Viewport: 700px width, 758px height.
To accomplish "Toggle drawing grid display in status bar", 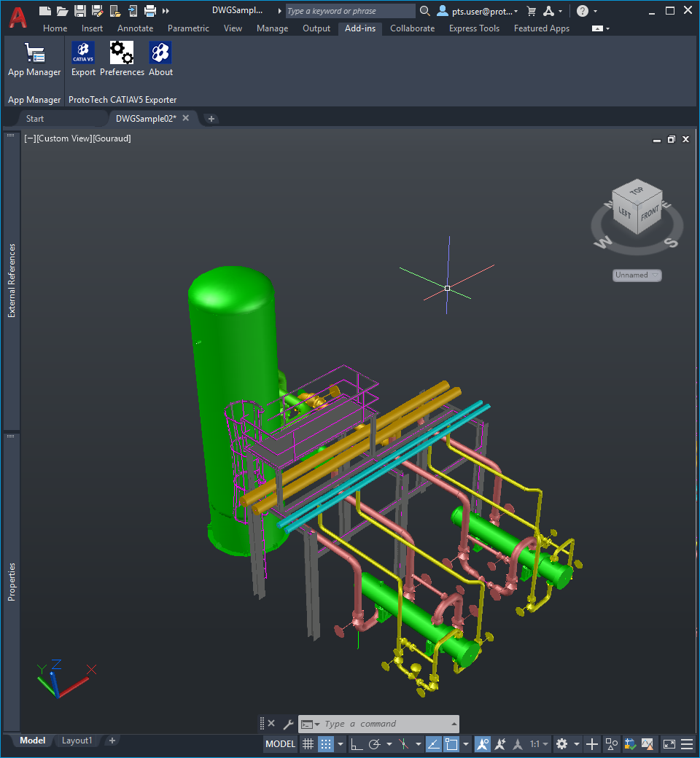I will (308, 744).
